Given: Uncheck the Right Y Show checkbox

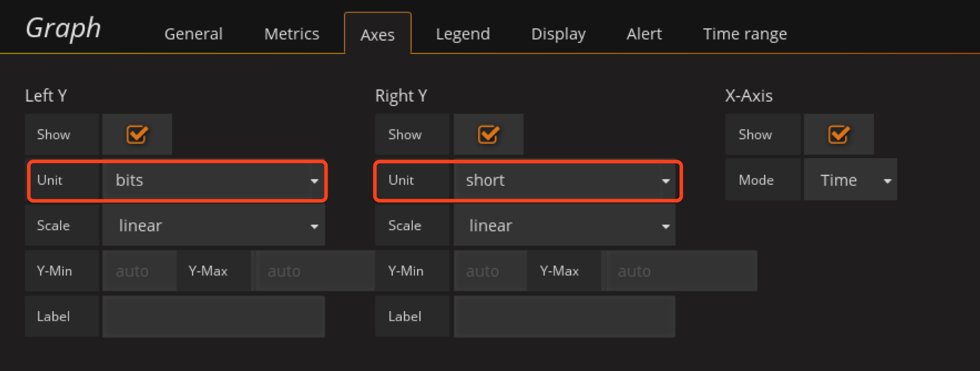Looking at the screenshot, I should pos(488,134).
